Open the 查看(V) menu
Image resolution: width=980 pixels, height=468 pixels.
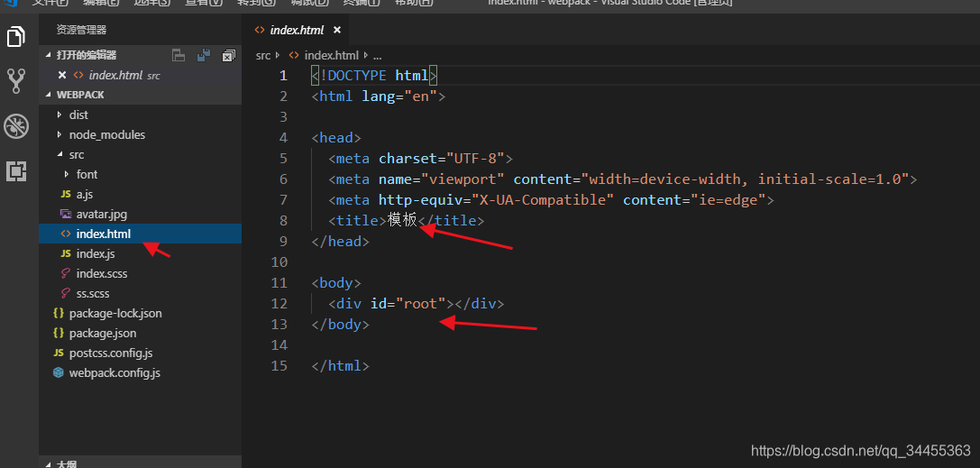click(204, 3)
